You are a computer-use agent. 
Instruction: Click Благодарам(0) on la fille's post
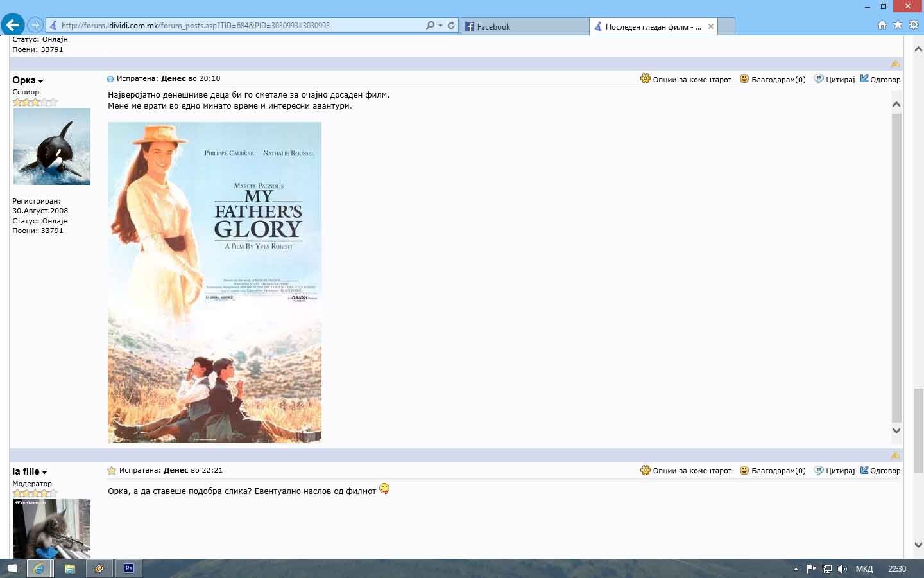[x=778, y=471]
